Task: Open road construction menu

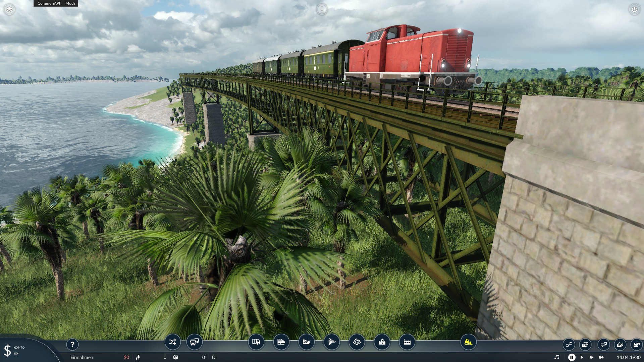Action: tap(256, 342)
